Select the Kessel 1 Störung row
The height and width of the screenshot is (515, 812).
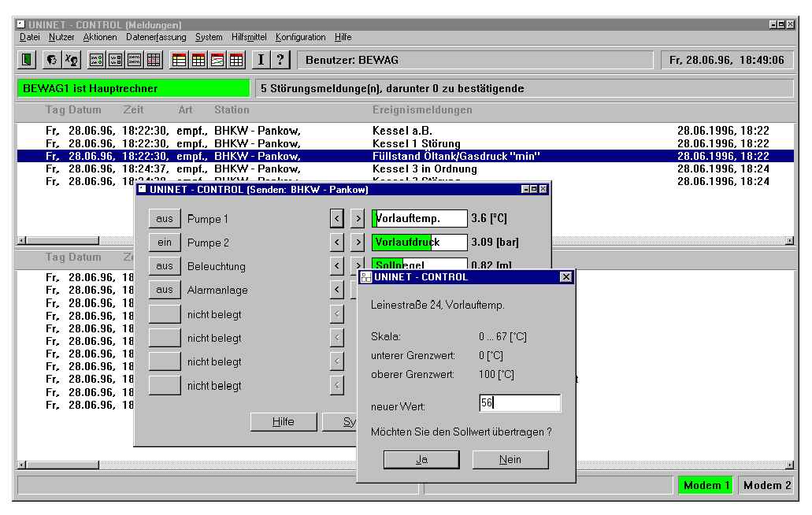pos(406,143)
